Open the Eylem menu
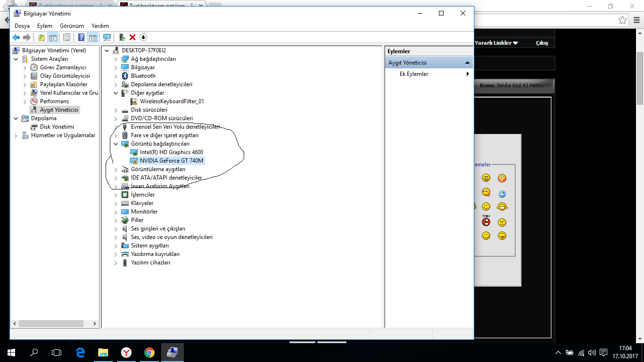This screenshot has height=362, width=644. point(45,26)
